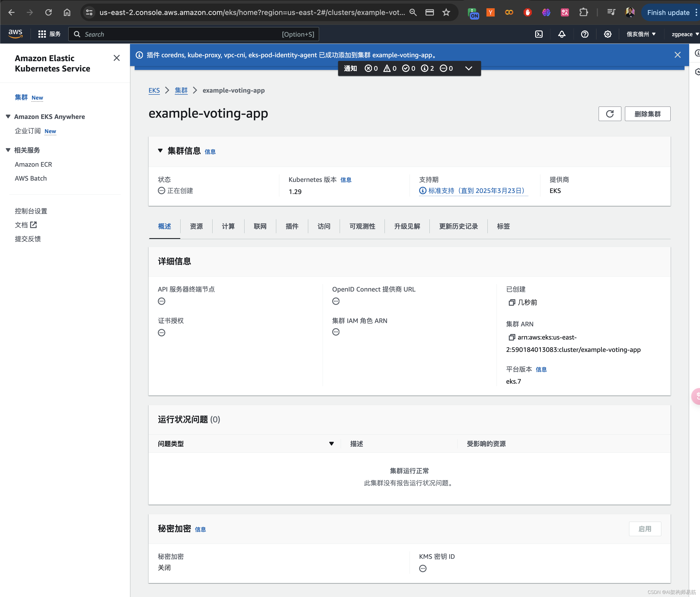
Task: Click 信息 link next to Kubernetes 版本
Action: pyautogui.click(x=346, y=180)
